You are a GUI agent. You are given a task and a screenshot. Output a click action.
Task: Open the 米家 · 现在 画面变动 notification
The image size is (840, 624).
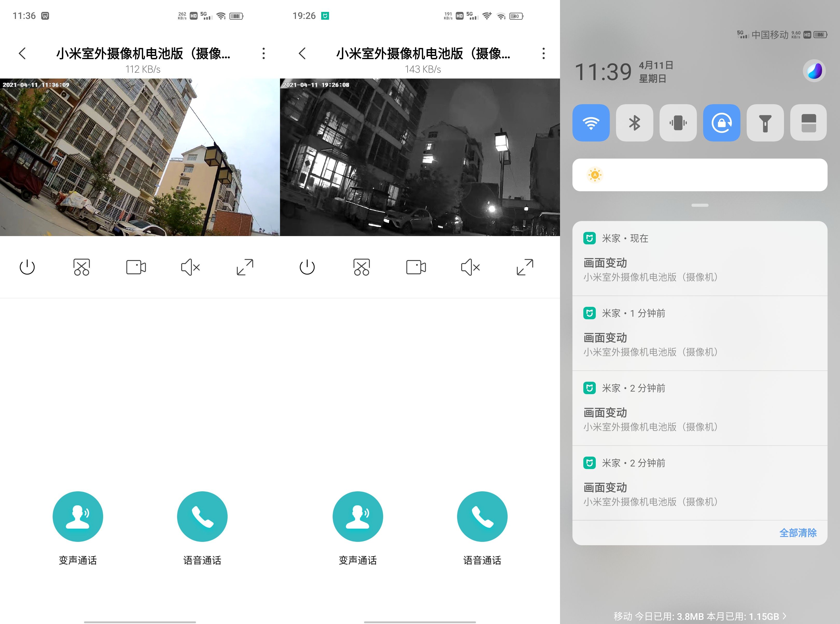click(700, 258)
